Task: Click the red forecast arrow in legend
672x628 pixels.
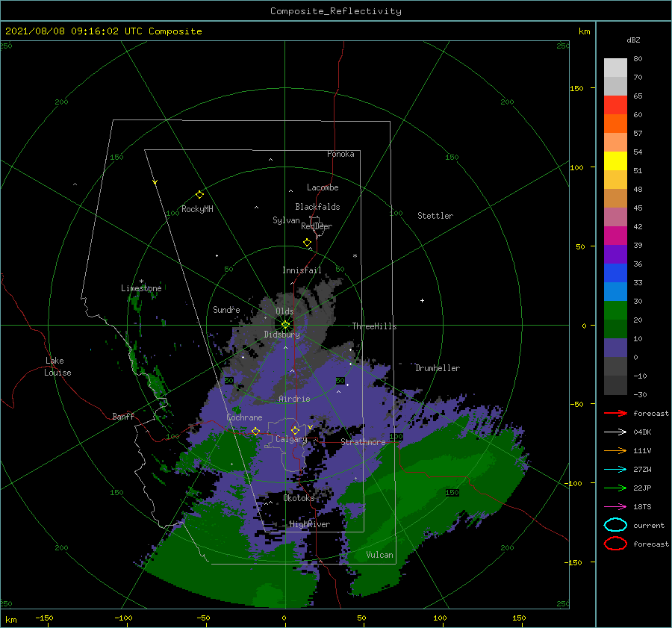Action: (x=615, y=413)
